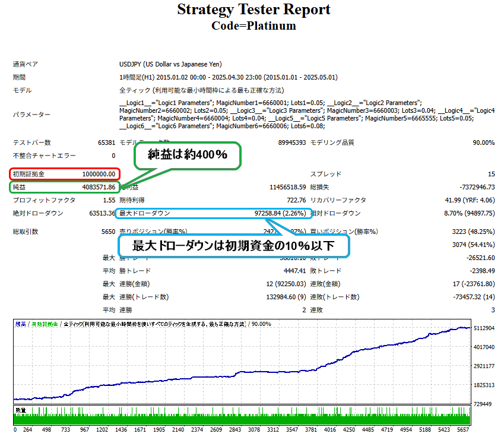The height and width of the screenshot is (437, 504).
Task: Click the 総損失 label
Action: (319, 187)
